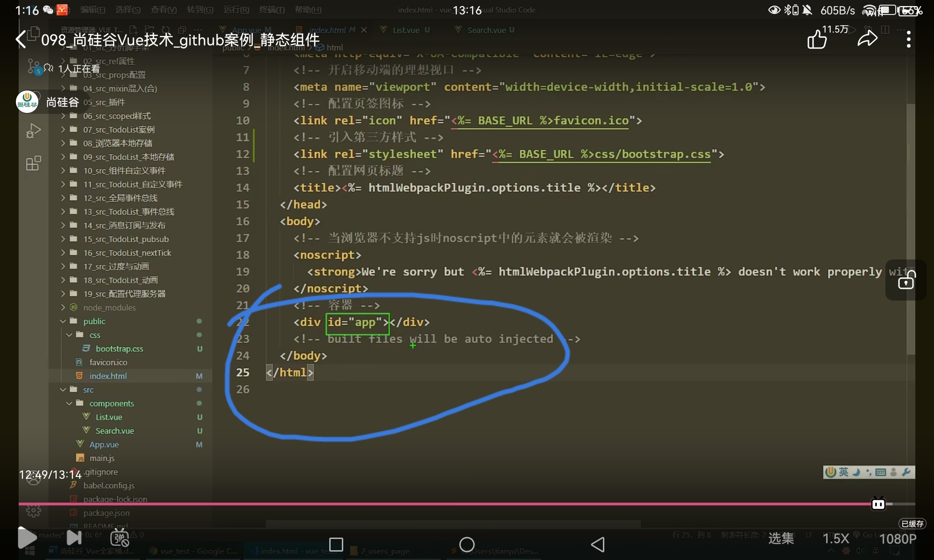The image size is (934, 560).
Task: Change the 1.5X playback speed
Action: coord(836,539)
